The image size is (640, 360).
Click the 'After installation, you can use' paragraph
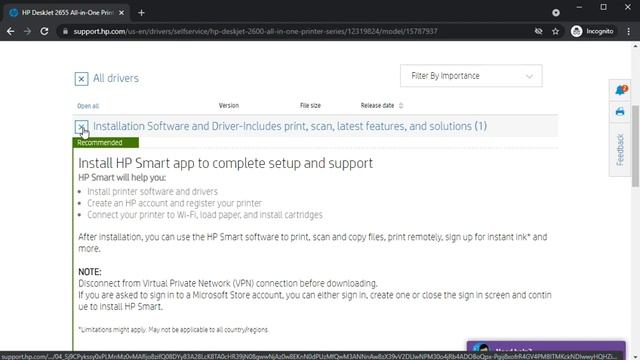[313, 243]
